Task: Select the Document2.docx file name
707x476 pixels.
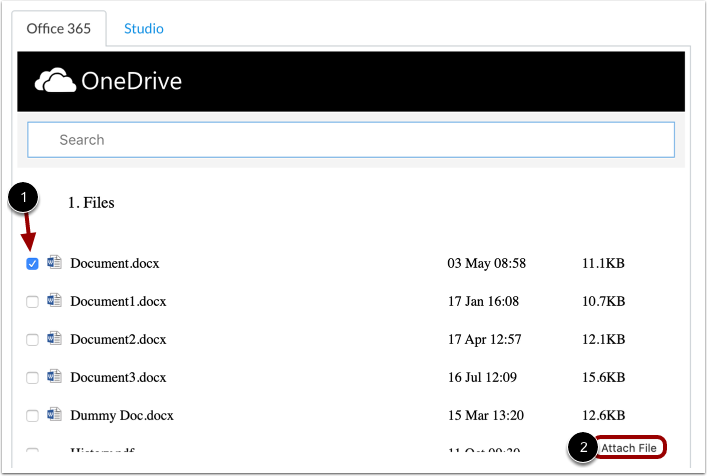Action: [x=118, y=339]
